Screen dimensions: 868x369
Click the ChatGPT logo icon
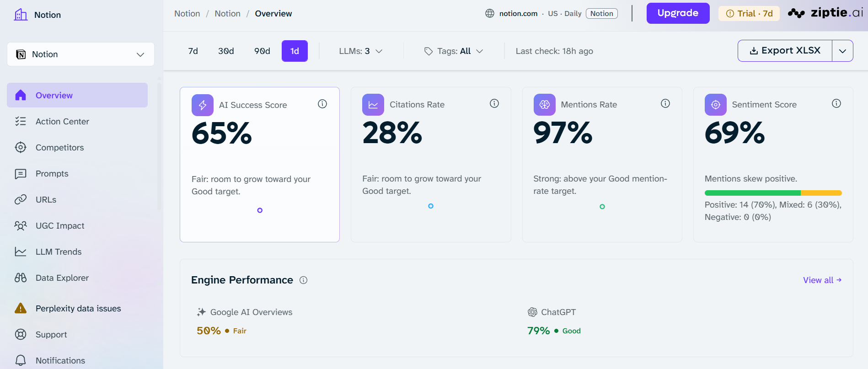[532, 312]
